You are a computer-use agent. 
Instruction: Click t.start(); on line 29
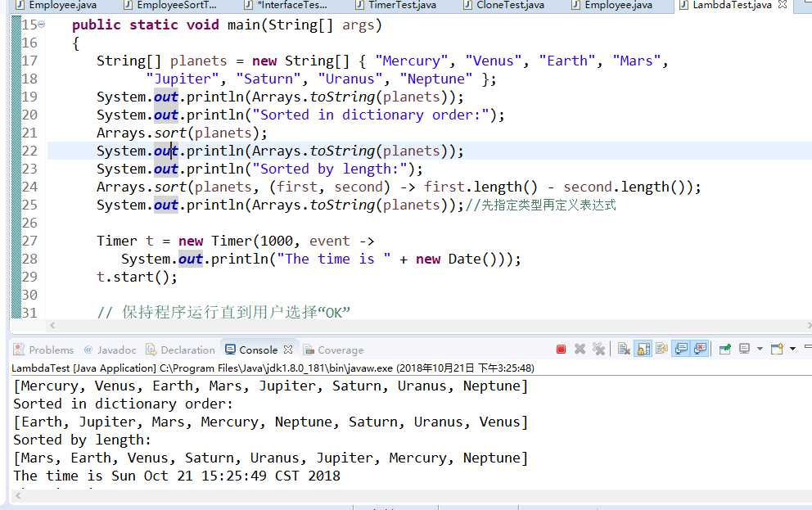click(x=137, y=277)
